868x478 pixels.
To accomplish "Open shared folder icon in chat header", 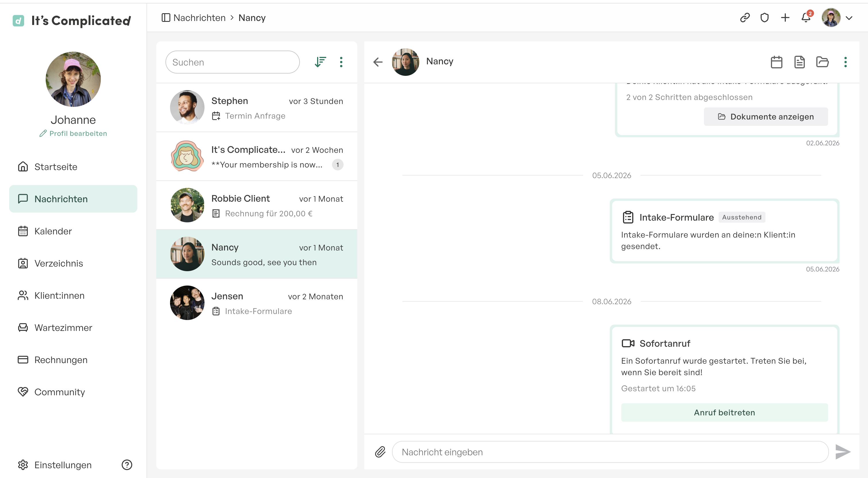I will click(x=822, y=62).
